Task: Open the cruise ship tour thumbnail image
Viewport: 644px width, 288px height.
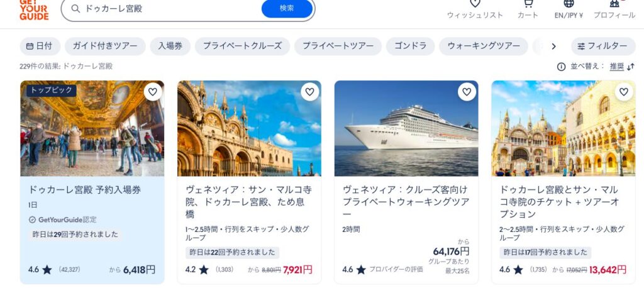Action: point(406,128)
